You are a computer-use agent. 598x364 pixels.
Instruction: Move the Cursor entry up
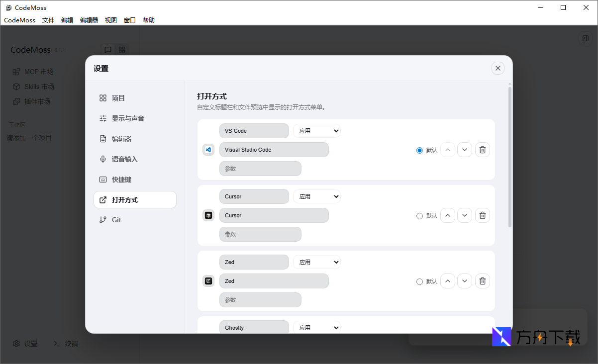point(448,215)
